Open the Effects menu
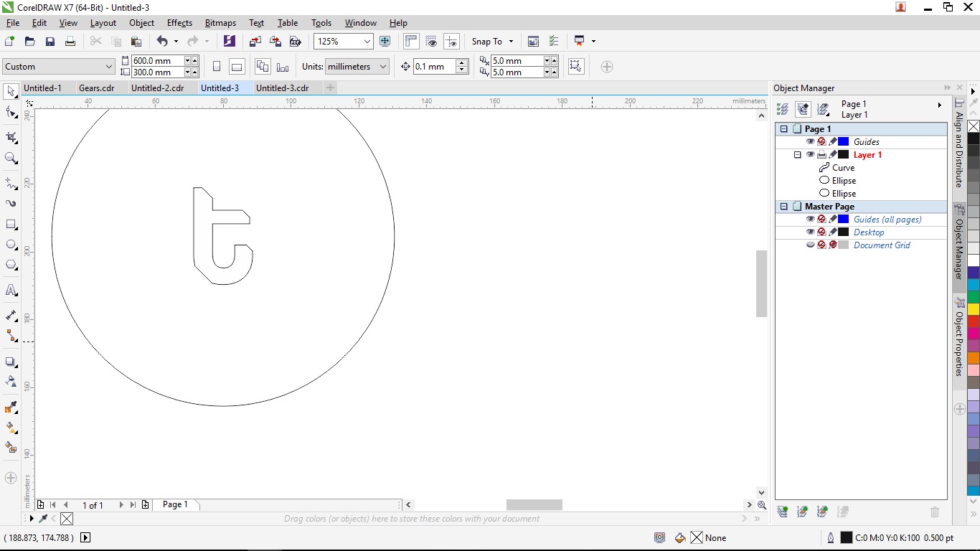This screenshot has width=980, height=551. [179, 23]
